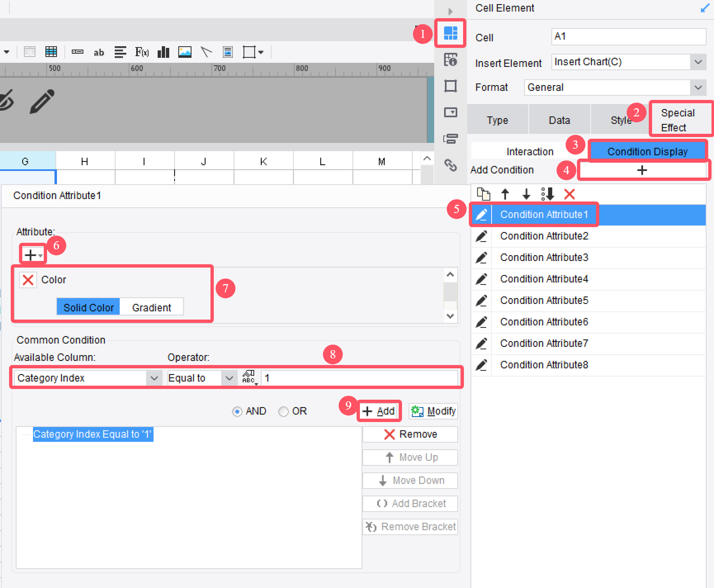Click the Cell A1 input field
714x588 pixels.
click(x=629, y=36)
